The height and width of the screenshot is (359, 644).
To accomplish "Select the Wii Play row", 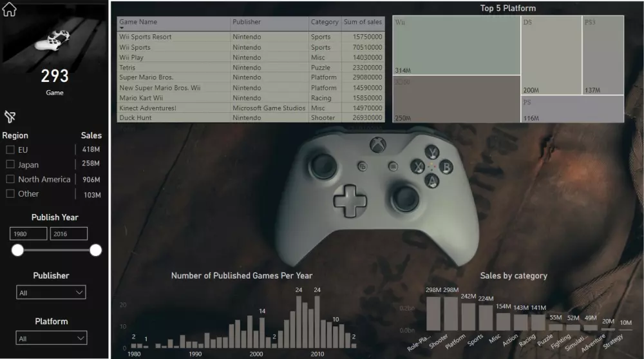I will tap(251, 57).
